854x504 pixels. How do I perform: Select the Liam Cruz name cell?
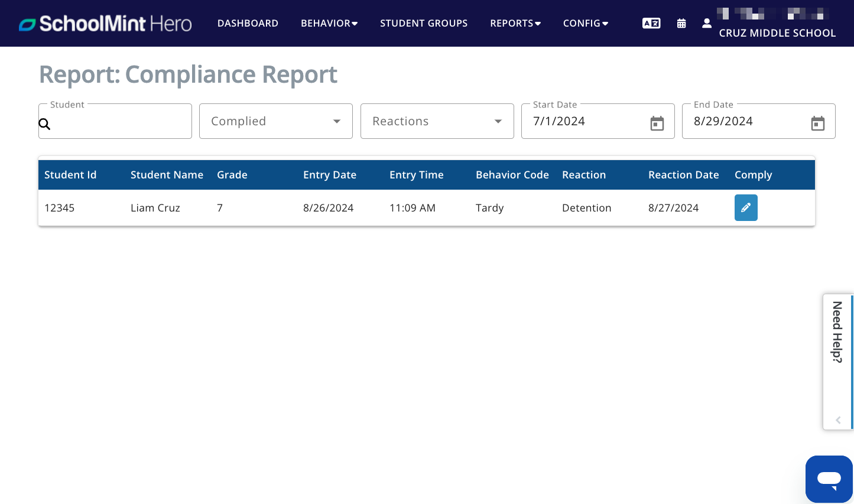click(x=155, y=208)
